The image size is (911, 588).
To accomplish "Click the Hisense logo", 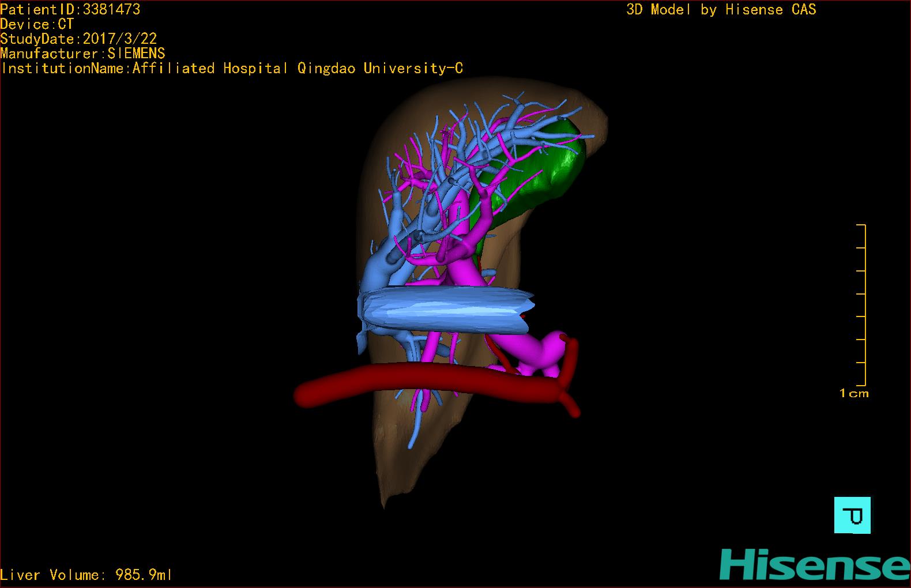I will pos(815,565).
